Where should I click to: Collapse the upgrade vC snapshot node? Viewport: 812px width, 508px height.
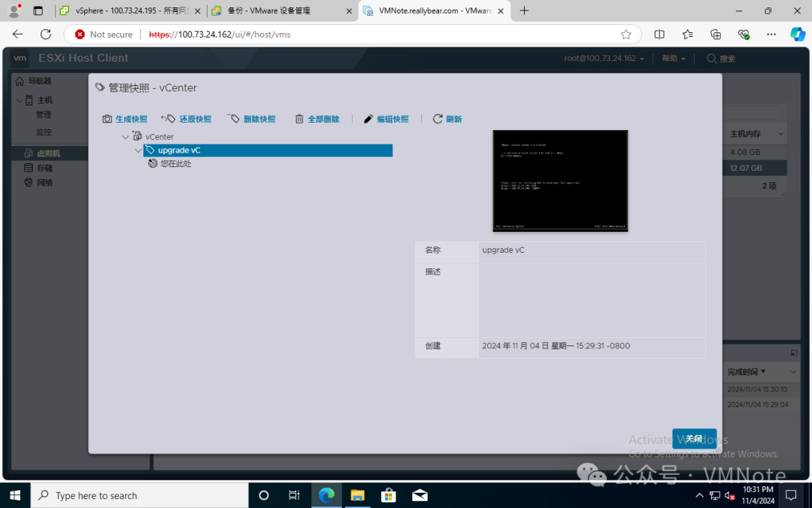[138, 151]
